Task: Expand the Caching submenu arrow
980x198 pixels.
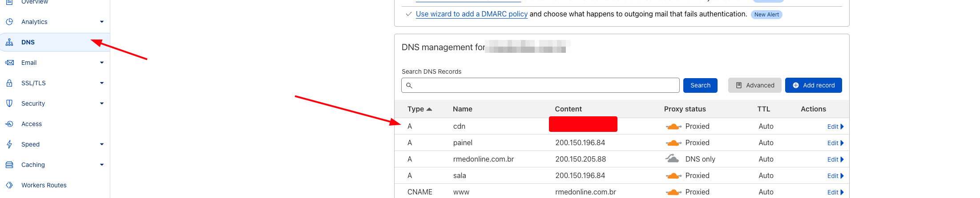Action: (102, 165)
